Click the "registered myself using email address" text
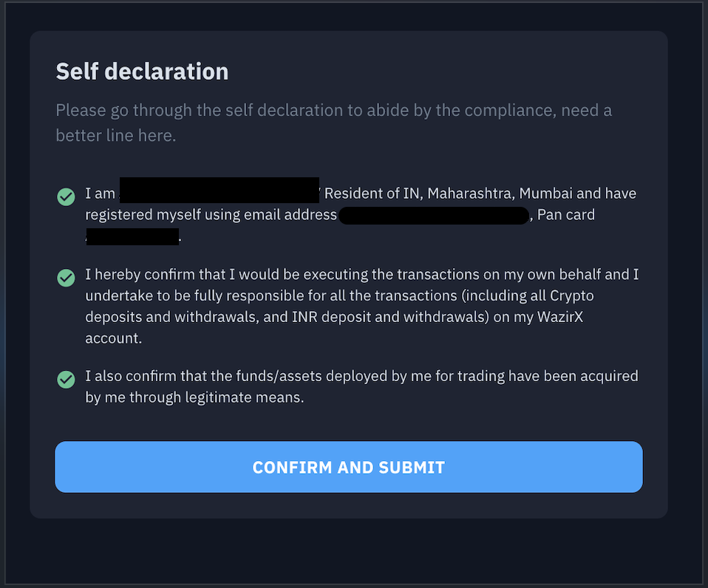 click(211, 216)
